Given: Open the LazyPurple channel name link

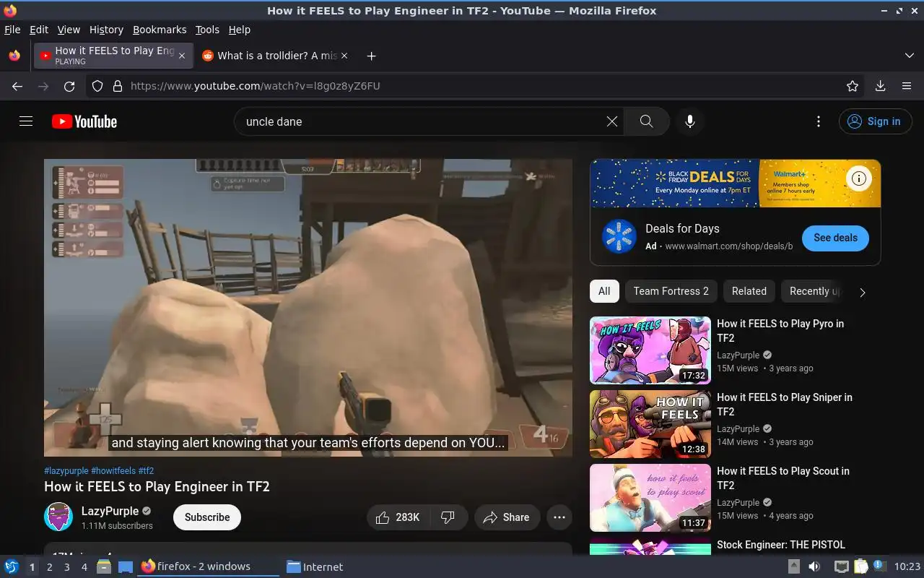Looking at the screenshot, I should pyautogui.click(x=110, y=511).
